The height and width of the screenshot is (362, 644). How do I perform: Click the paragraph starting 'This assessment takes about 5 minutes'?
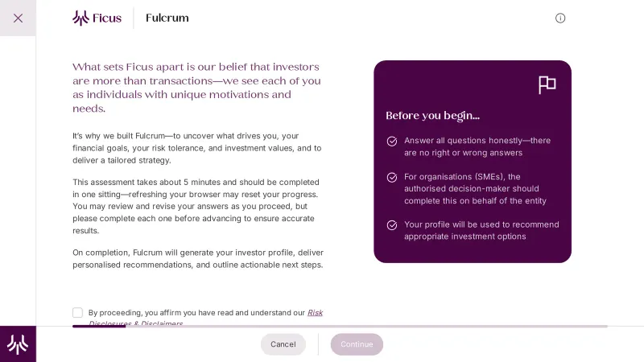(x=196, y=206)
